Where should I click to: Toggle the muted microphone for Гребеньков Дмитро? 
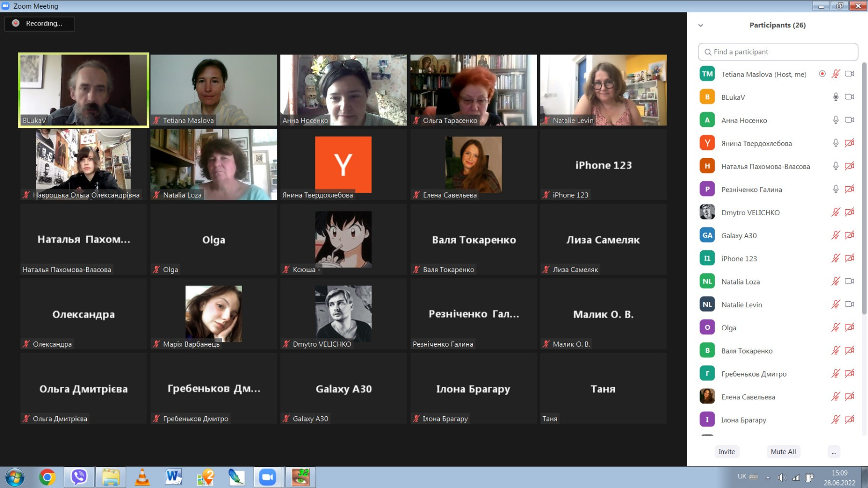click(836, 373)
